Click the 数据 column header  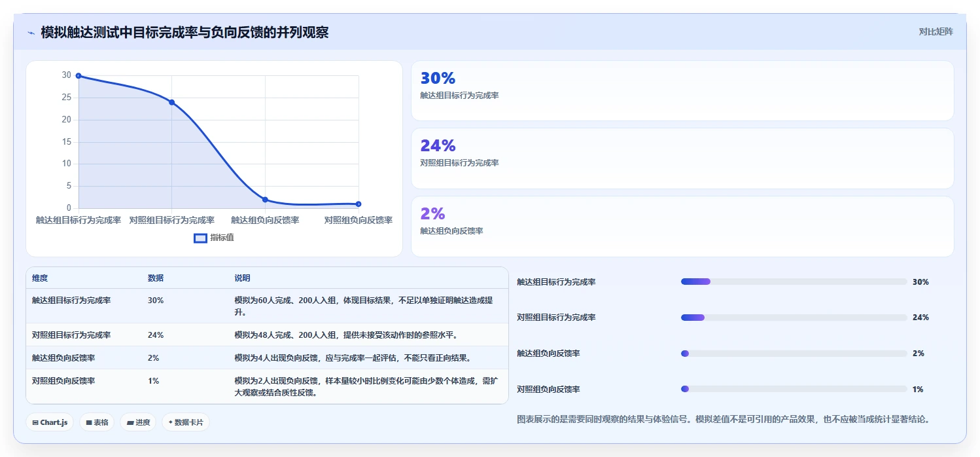tap(156, 278)
